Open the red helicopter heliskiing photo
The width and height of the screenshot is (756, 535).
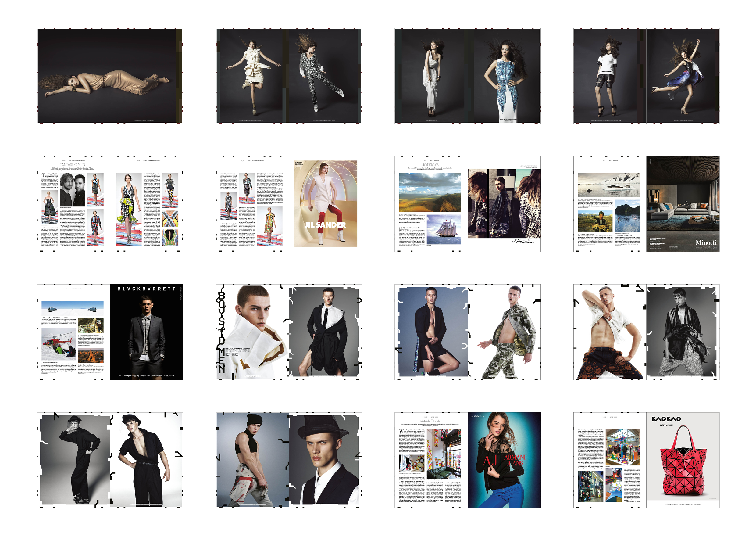[x=59, y=344]
